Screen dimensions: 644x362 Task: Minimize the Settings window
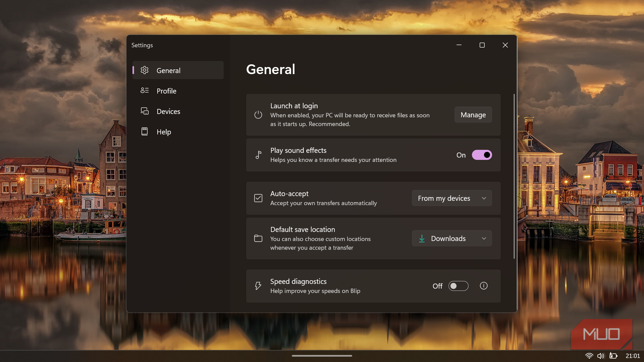459,45
